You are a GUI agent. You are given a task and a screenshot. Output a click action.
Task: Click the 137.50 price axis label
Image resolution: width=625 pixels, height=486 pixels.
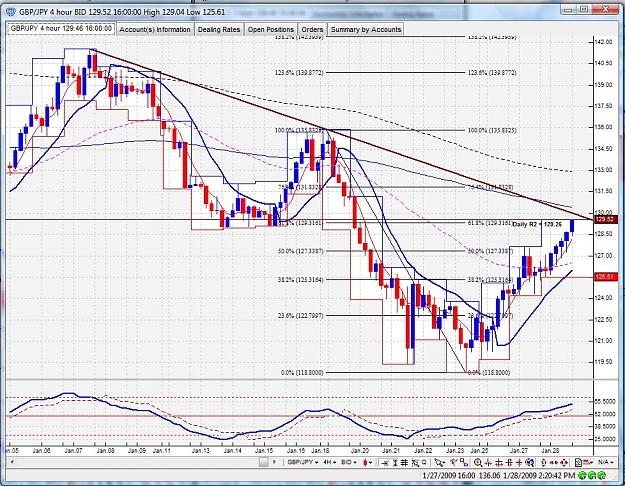point(603,106)
